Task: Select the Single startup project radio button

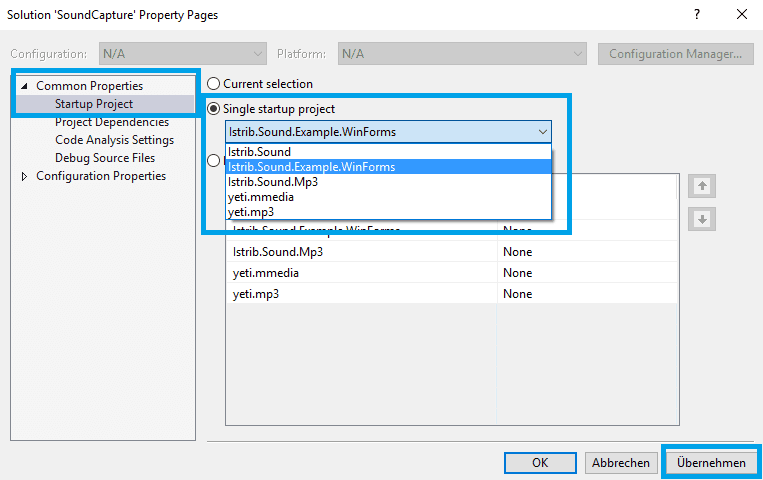Action: point(214,108)
